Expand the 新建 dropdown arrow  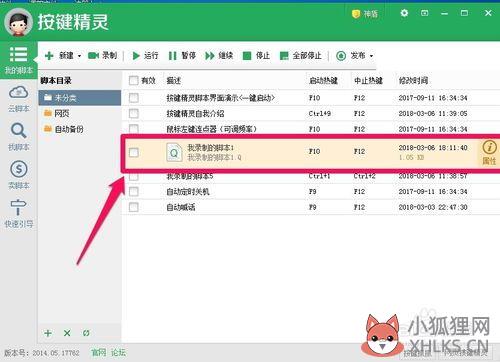79,56
